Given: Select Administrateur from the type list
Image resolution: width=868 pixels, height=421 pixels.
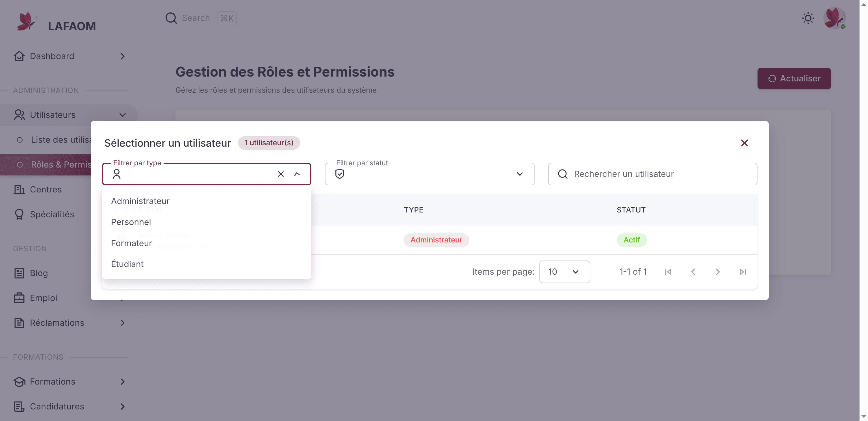Looking at the screenshot, I should 207,201.
